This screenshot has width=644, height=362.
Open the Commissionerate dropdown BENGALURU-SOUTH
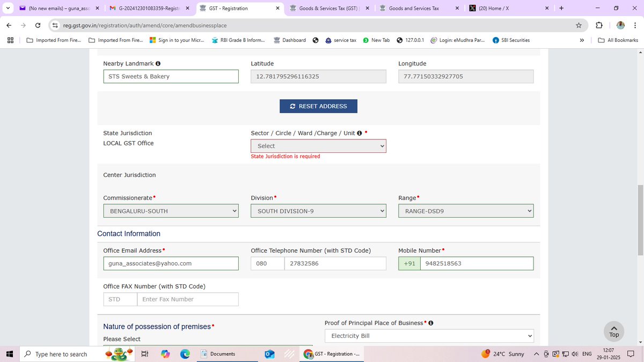click(x=171, y=211)
